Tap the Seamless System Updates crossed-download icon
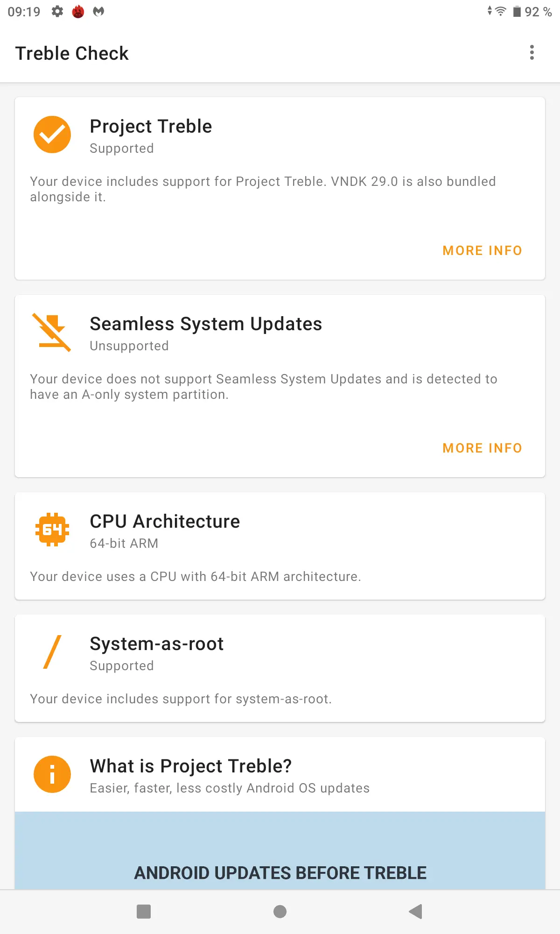The image size is (560, 934). tap(52, 332)
